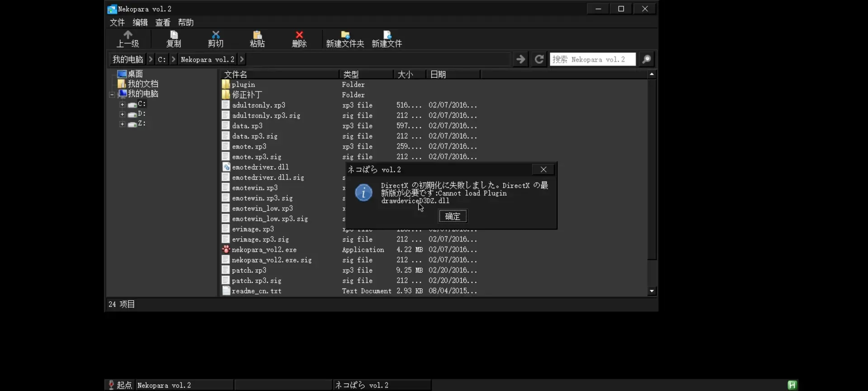This screenshot has height=391, width=868.
Task: Open the 起点 start menu
Action: click(120, 385)
